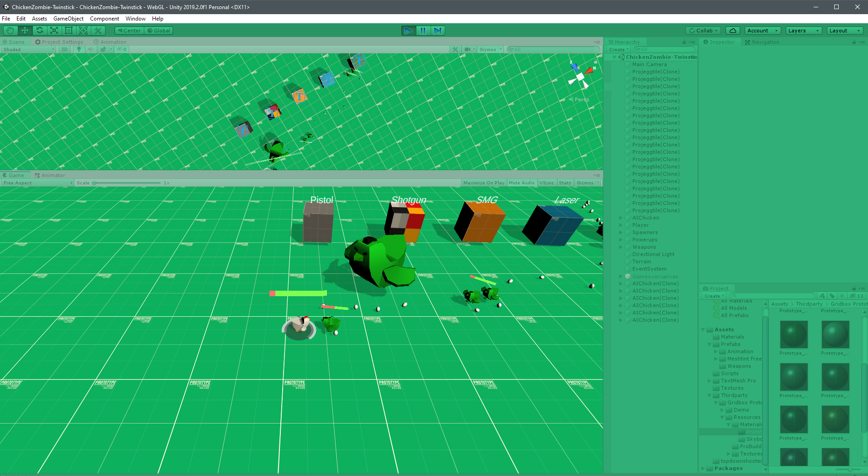The width and height of the screenshot is (868, 476).
Task: Expand the Weapons object in Hierarchy
Action: [621, 247]
